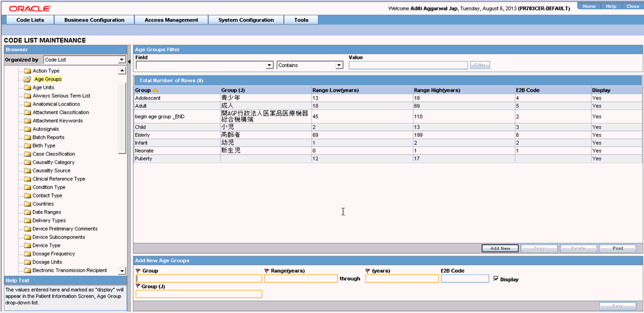The width and height of the screenshot is (644, 313).
Task: Click the Condition Type folder icon
Action: coord(27,187)
